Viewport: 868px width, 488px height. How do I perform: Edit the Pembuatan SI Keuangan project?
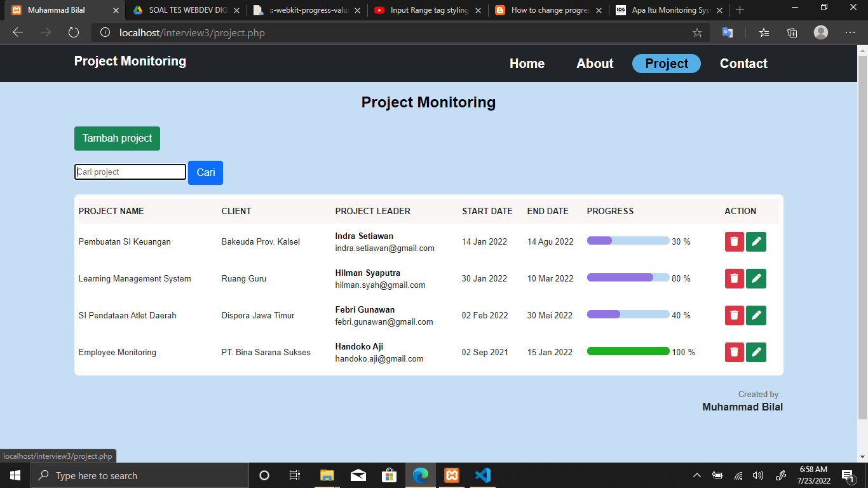(x=756, y=241)
